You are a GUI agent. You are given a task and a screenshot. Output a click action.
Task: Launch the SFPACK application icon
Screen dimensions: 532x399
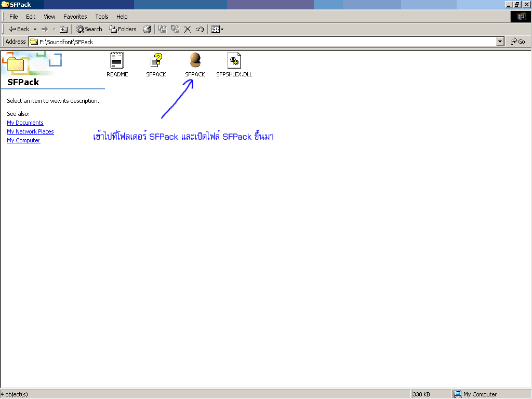point(195,65)
